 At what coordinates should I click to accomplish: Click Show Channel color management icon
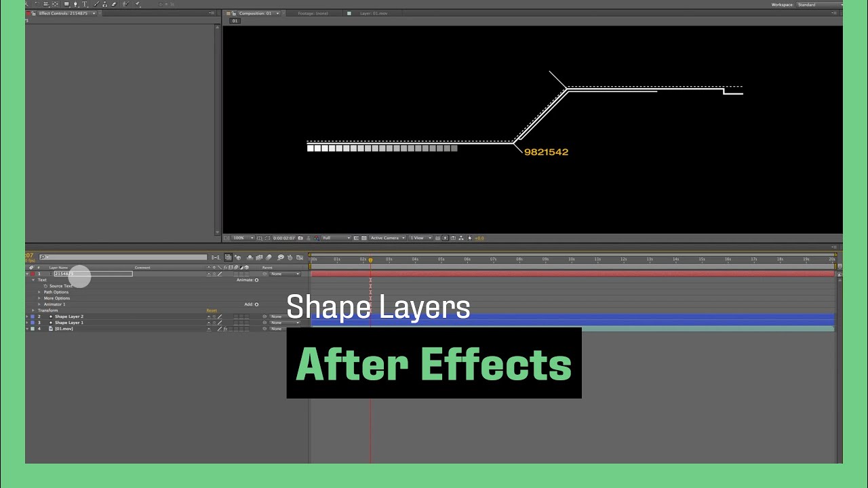pyautogui.click(x=316, y=238)
